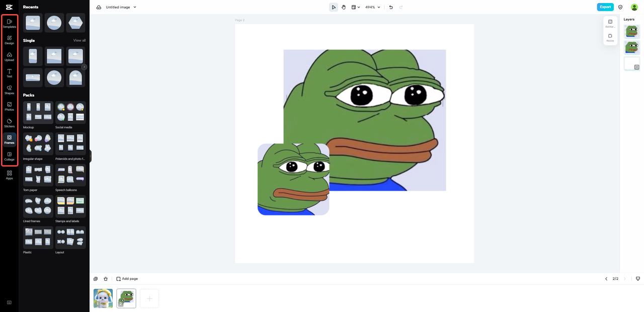Select the pointer selection tool
This screenshot has height=312, width=644.
click(334, 7)
